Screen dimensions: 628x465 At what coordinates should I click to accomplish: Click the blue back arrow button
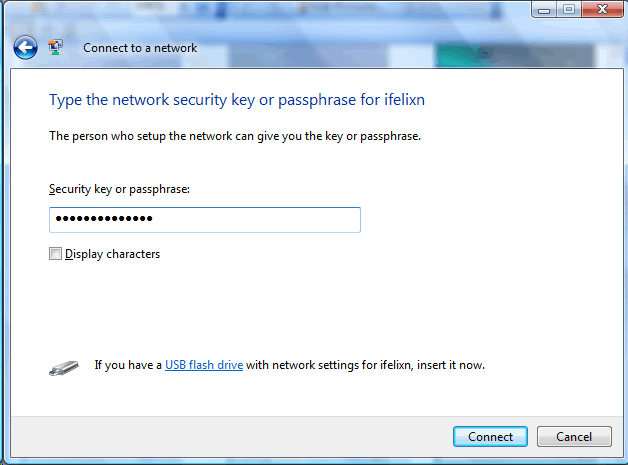[x=25, y=47]
